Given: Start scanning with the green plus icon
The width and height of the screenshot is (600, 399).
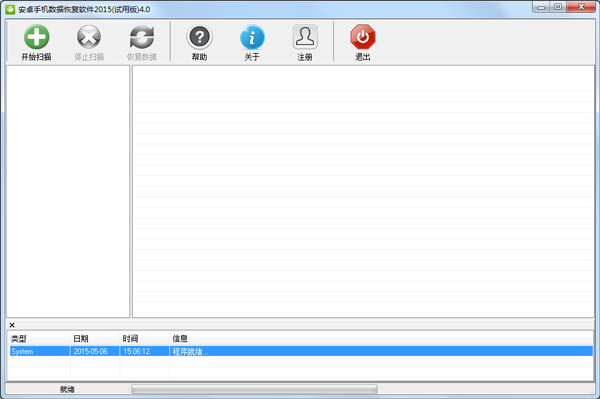Looking at the screenshot, I should coord(36,37).
